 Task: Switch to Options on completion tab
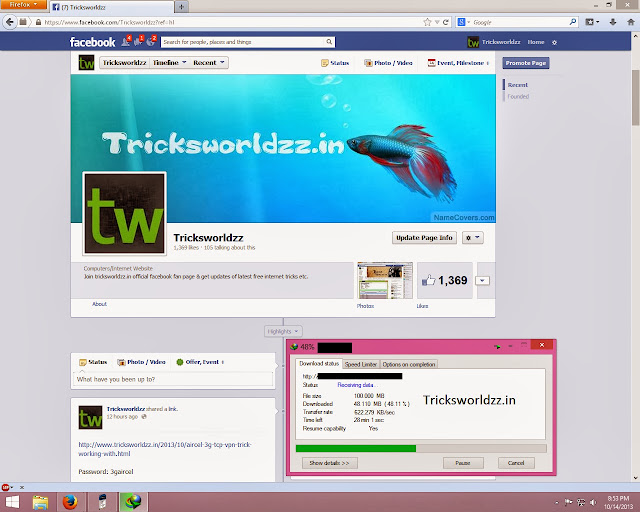pos(409,364)
